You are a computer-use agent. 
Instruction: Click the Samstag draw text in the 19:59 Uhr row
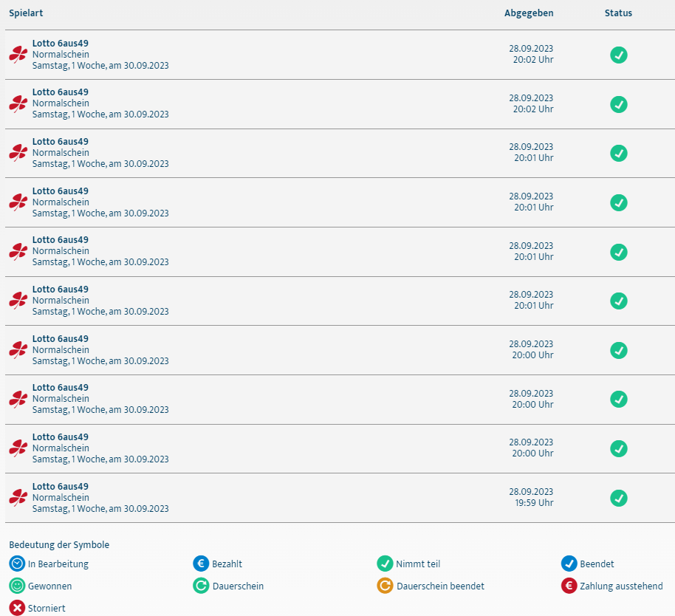[x=100, y=508]
